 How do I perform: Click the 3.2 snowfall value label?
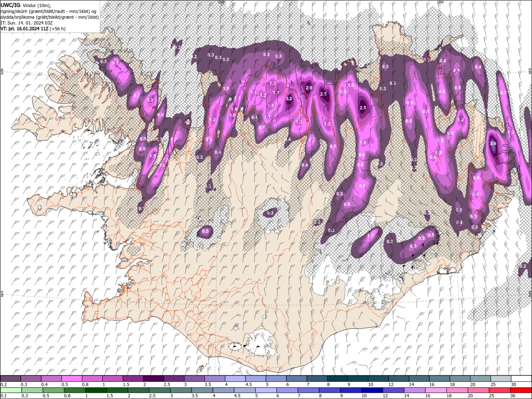point(289,99)
